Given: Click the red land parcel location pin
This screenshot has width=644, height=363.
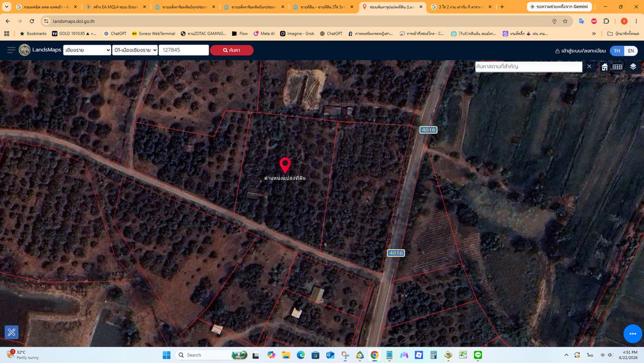Looking at the screenshot, I should [285, 165].
